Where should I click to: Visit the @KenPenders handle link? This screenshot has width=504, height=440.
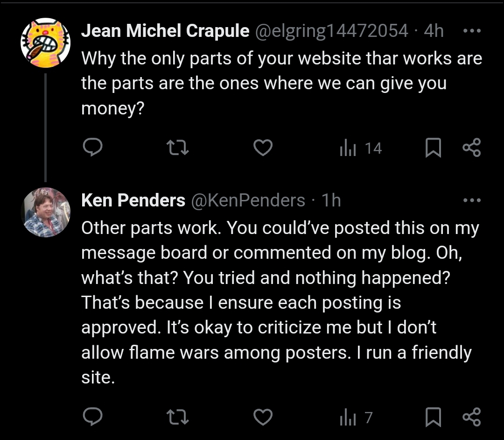[248, 200]
